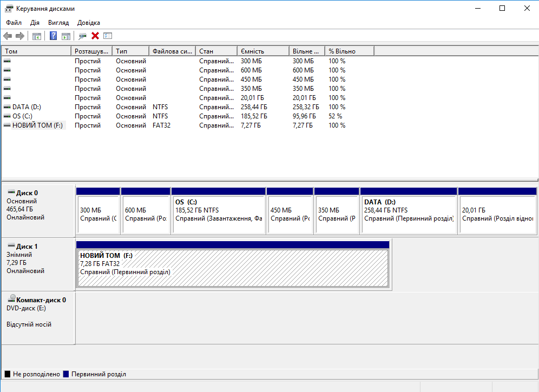This screenshot has height=392, width=539.
Task: Toggle the console tree pane icon
Action: tap(37, 36)
